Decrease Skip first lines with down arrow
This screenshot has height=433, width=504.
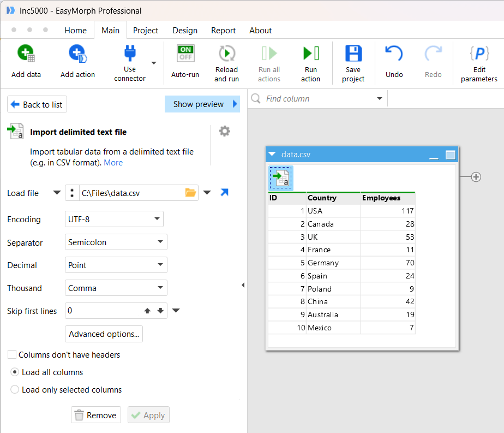[x=160, y=311]
